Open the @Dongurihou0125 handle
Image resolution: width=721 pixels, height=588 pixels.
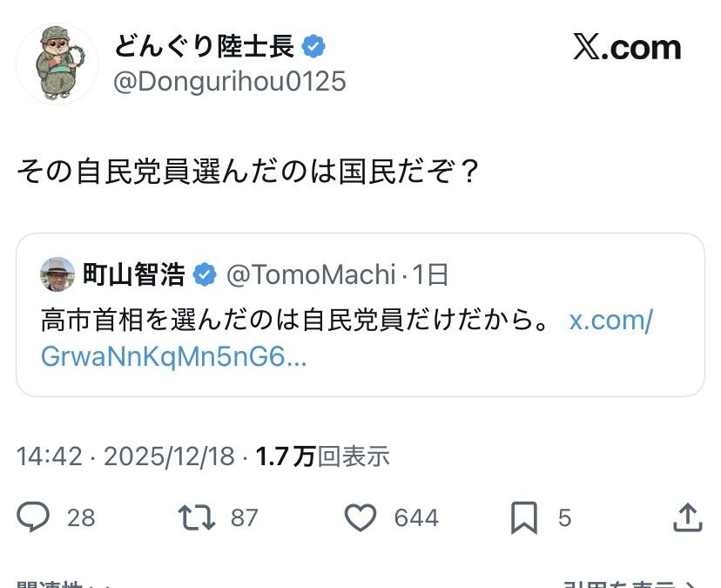[x=230, y=82]
